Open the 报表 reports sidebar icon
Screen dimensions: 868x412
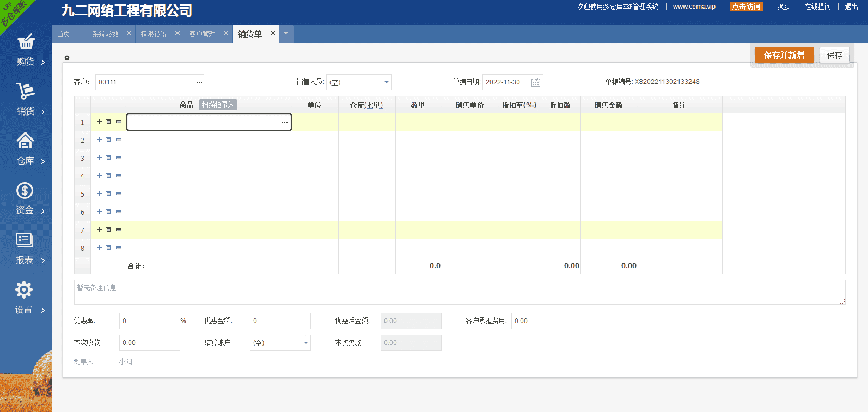click(x=25, y=240)
